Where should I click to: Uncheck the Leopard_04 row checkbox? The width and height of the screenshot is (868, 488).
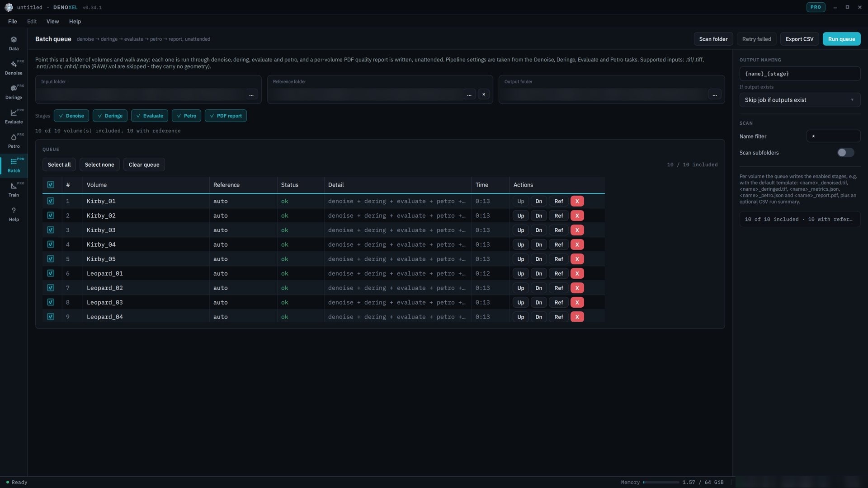(x=51, y=317)
